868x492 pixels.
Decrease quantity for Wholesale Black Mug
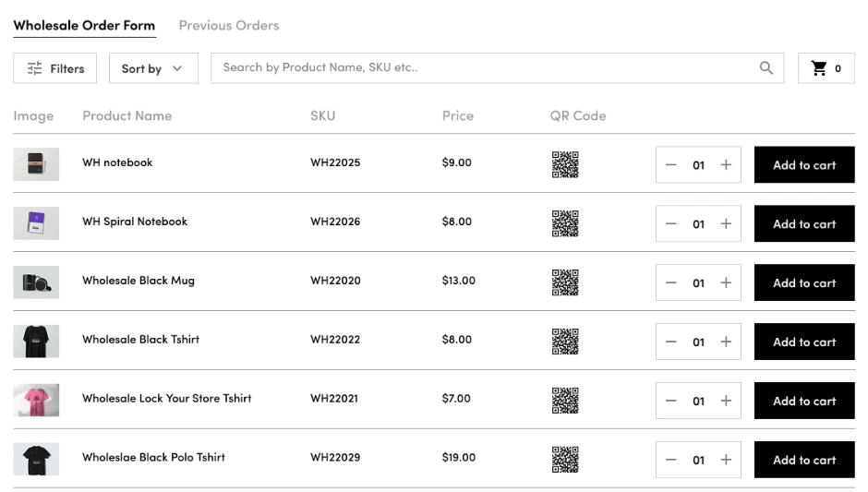click(671, 282)
